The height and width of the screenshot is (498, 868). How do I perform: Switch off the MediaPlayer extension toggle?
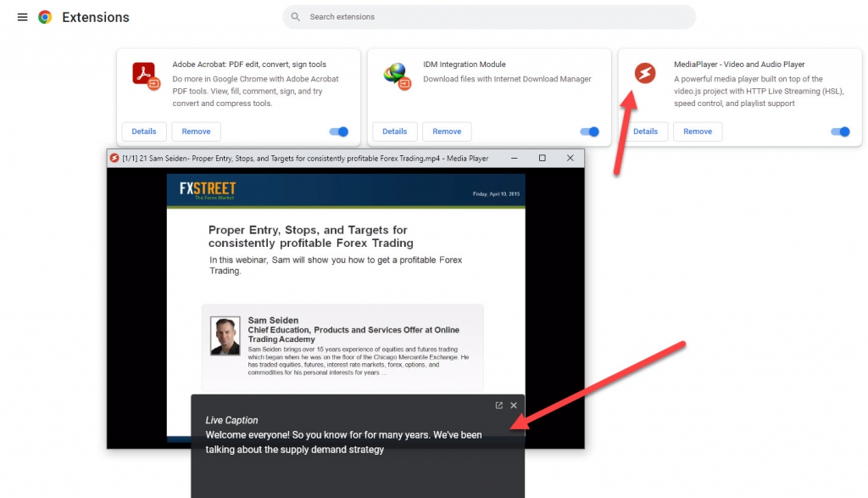coord(840,131)
